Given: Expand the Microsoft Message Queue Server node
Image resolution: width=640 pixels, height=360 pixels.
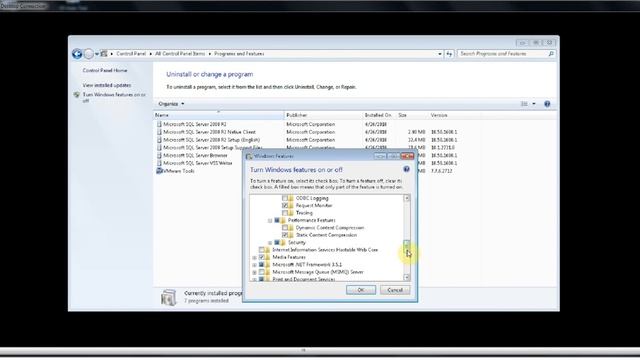Looking at the screenshot, I should tap(254, 272).
